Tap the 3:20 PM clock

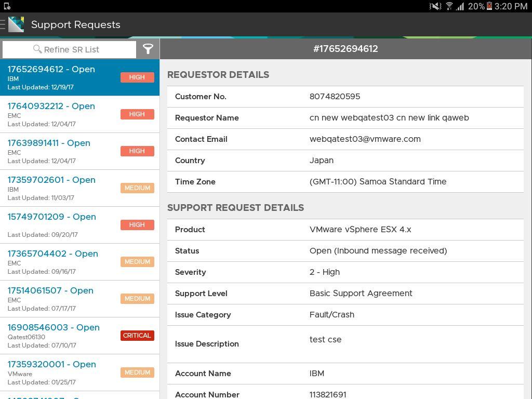511,6
